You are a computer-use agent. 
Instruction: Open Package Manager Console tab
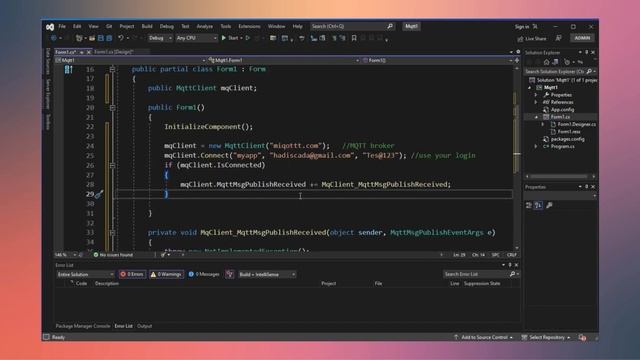83,326
